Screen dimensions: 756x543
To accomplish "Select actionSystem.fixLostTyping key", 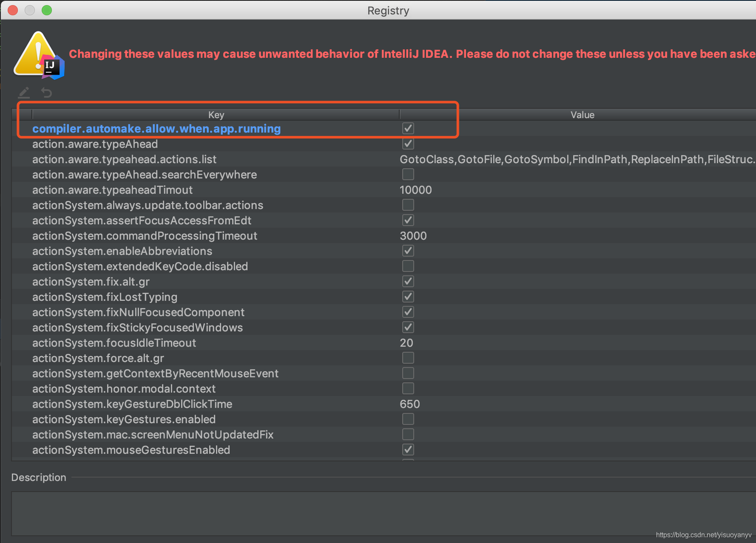I will click(105, 297).
